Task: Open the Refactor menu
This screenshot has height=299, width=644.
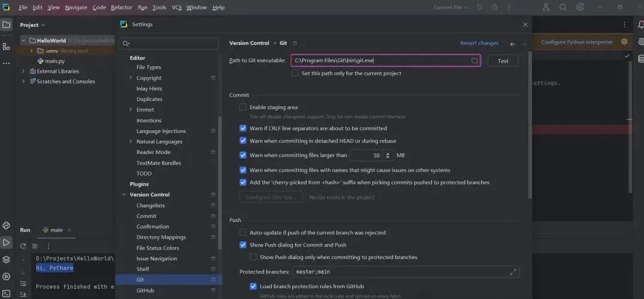Action: [x=122, y=7]
